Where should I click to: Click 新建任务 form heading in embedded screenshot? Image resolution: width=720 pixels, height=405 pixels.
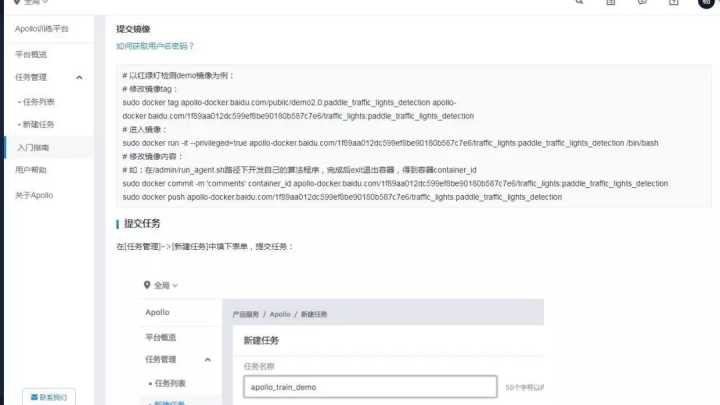261,341
